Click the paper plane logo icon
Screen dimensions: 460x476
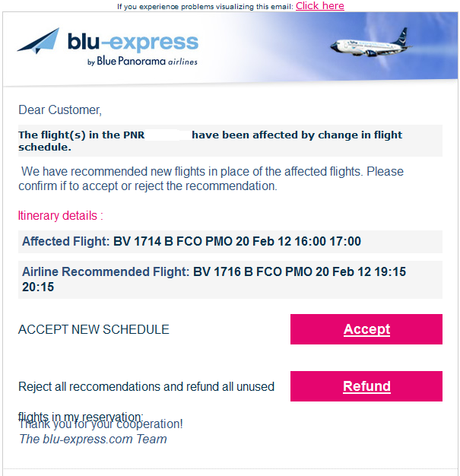(x=38, y=40)
